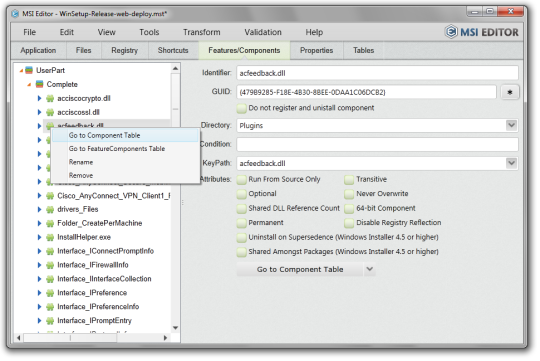Expand the InstallHelper.exe node
Viewport: 540px width, 361px height.
(39, 237)
